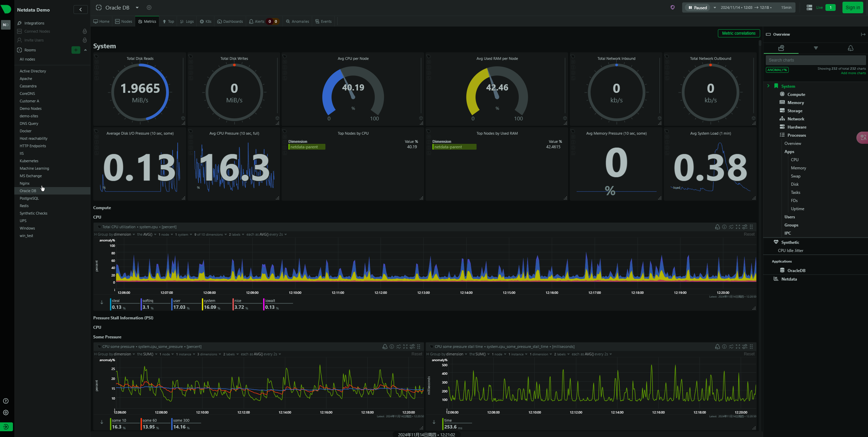
Task: Collapse the Rooms list chevron
Action: tap(85, 50)
